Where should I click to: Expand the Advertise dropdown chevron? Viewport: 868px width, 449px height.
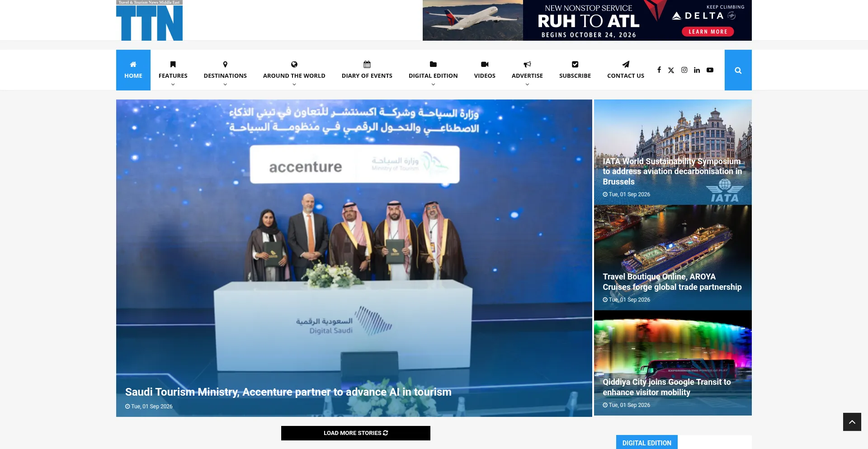click(x=527, y=85)
